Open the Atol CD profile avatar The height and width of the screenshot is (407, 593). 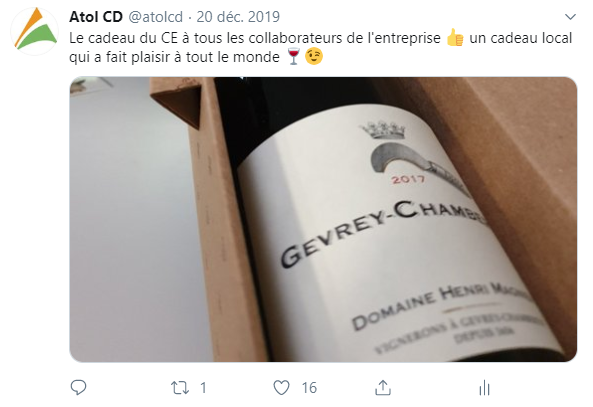point(35,31)
